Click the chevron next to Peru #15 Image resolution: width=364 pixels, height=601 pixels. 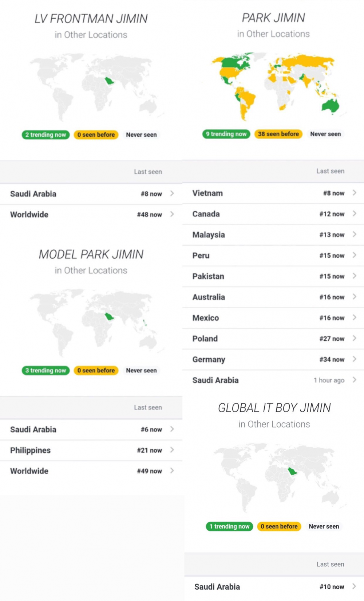(x=354, y=255)
